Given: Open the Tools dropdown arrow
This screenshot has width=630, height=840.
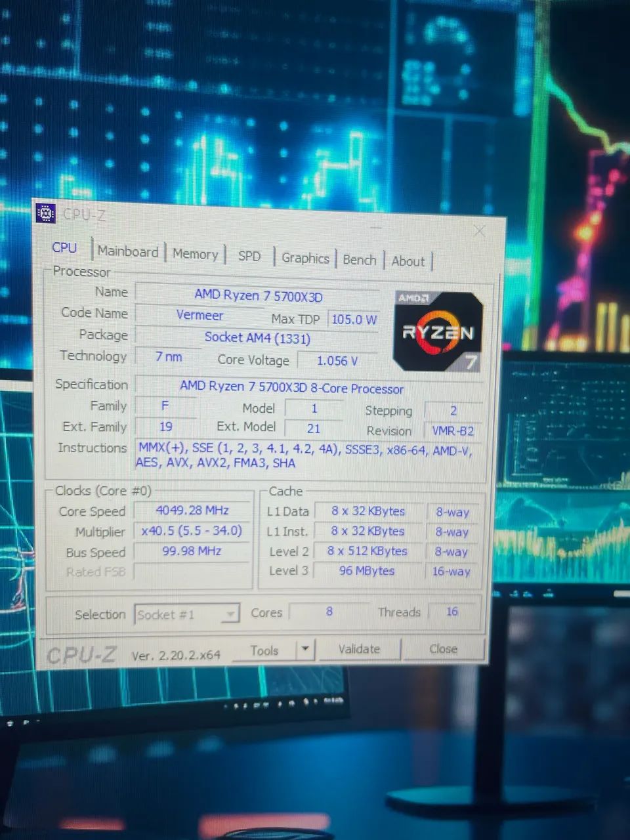Looking at the screenshot, I should pos(305,650).
